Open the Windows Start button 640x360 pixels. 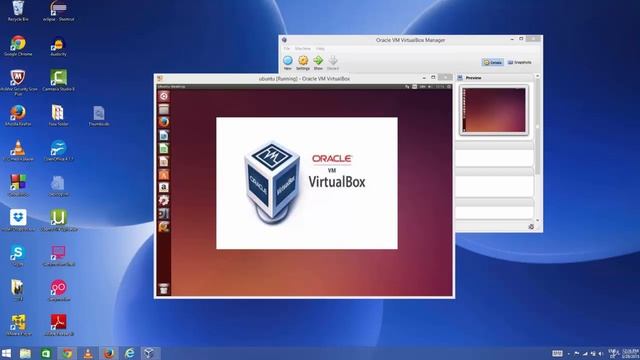pyautogui.click(x=6, y=353)
